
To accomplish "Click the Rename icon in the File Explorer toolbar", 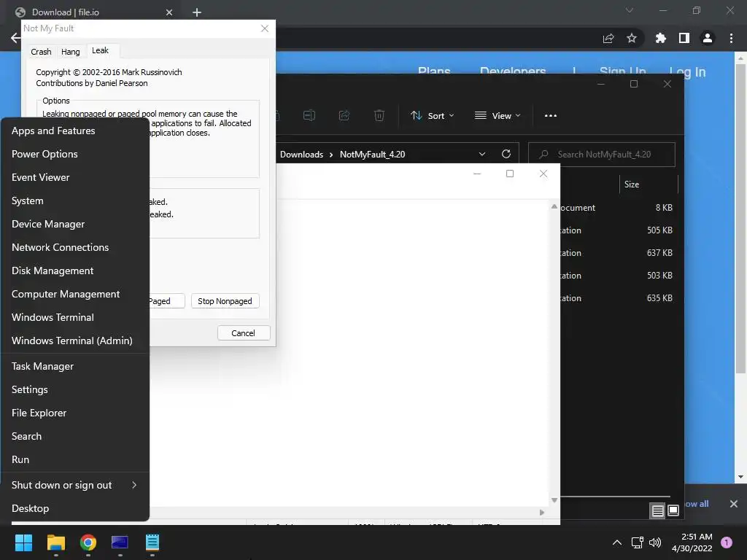I will [x=309, y=116].
